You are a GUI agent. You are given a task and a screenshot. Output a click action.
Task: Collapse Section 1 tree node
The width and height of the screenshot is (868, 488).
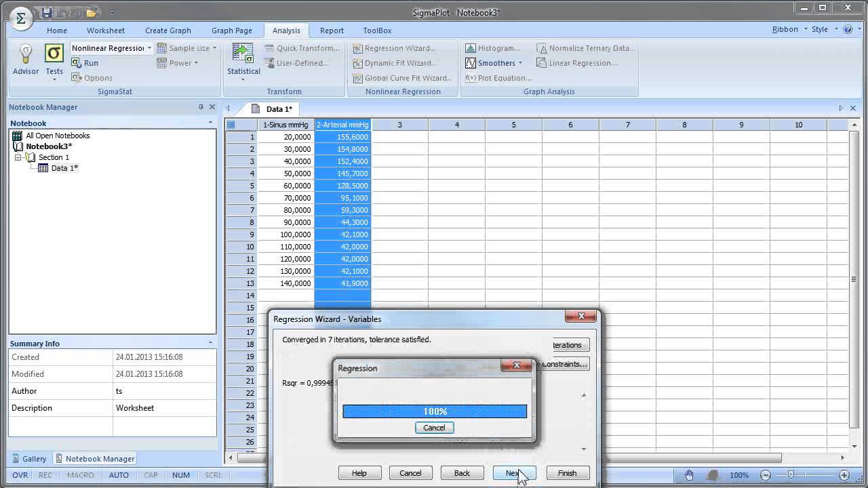point(18,157)
